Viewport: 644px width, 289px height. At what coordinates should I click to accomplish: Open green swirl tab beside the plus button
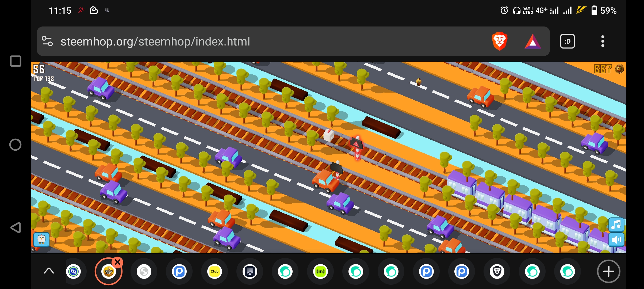click(568, 272)
